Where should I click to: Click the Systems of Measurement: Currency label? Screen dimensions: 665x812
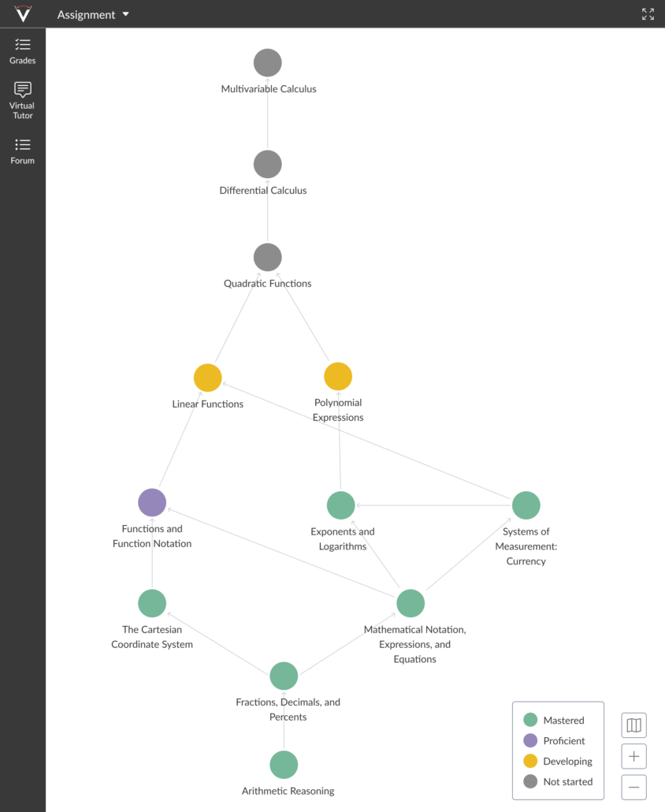(x=526, y=546)
